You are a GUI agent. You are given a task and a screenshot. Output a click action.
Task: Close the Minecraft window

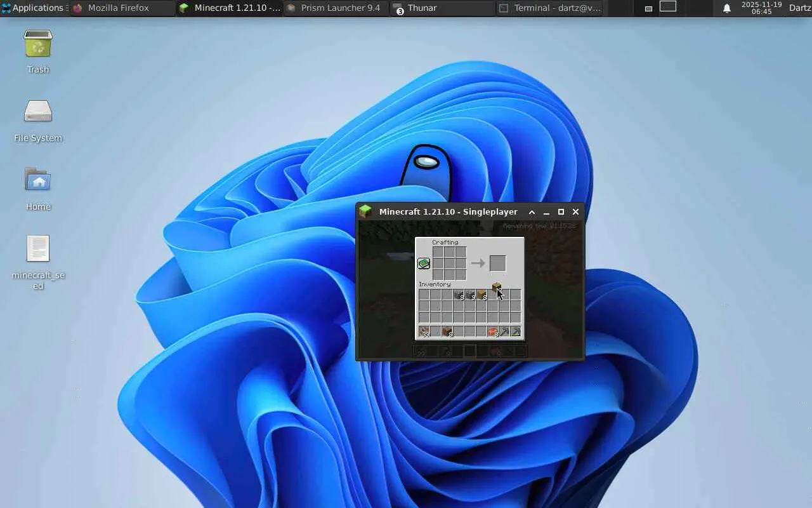pos(575,212)
